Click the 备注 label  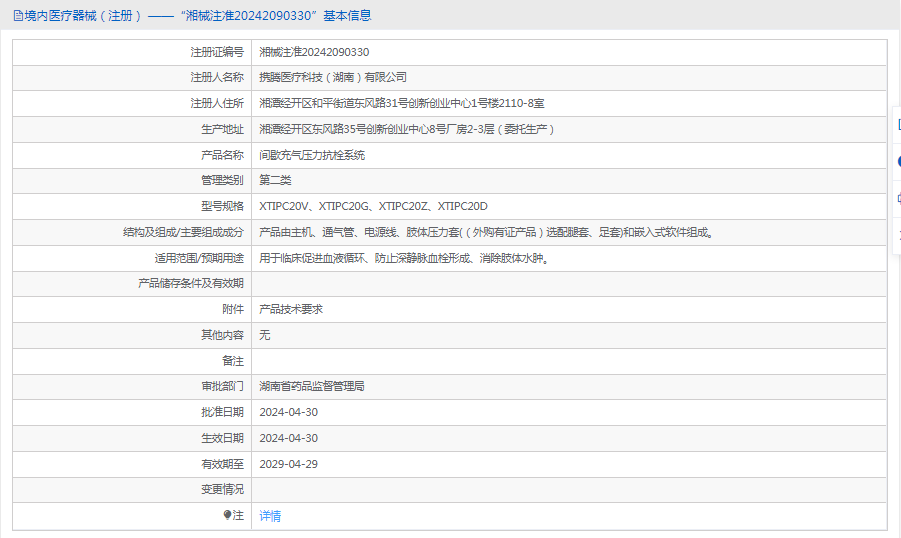coord(233,361)
